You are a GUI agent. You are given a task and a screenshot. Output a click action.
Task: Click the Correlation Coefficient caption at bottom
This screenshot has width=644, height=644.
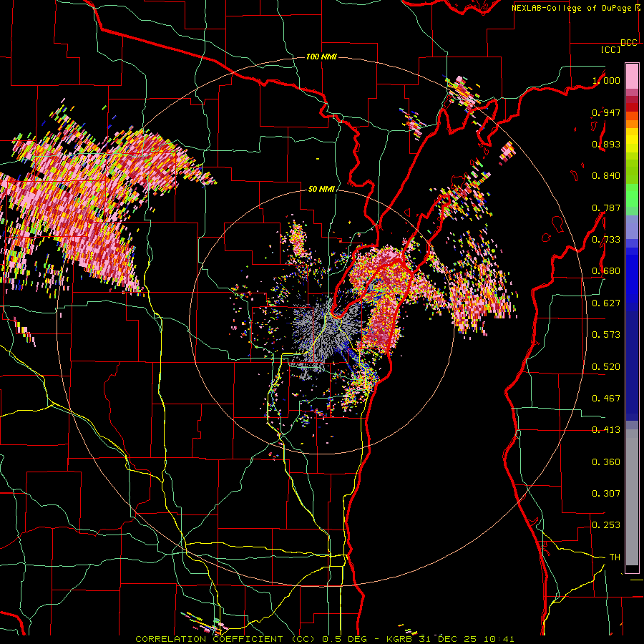324,639
